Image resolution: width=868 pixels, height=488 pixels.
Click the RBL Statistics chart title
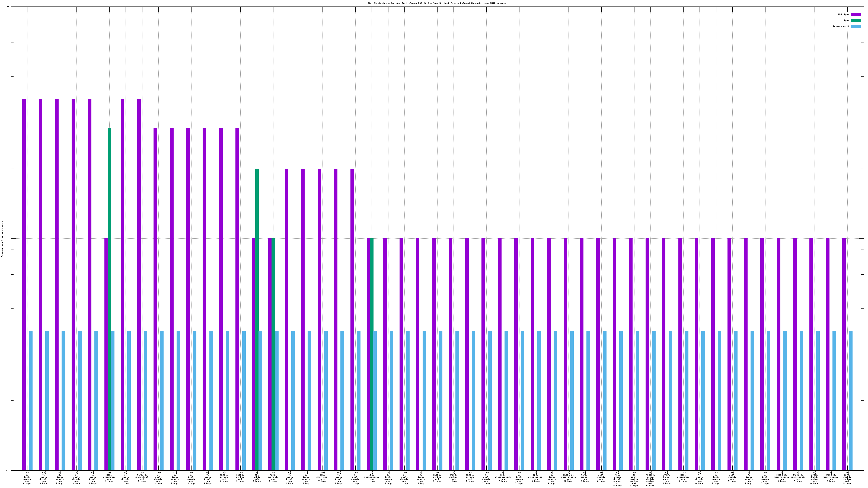click(x=437, y=3)
